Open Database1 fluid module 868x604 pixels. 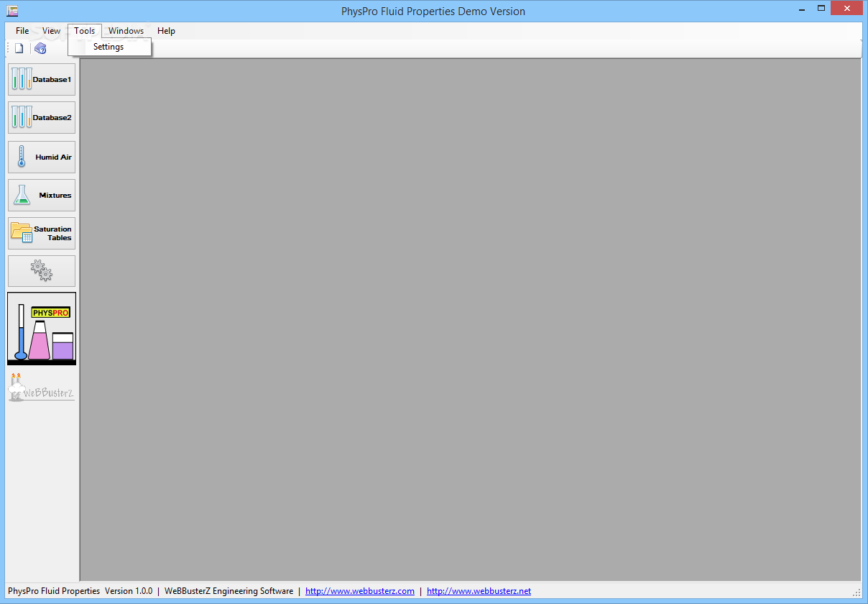point(42,79)
